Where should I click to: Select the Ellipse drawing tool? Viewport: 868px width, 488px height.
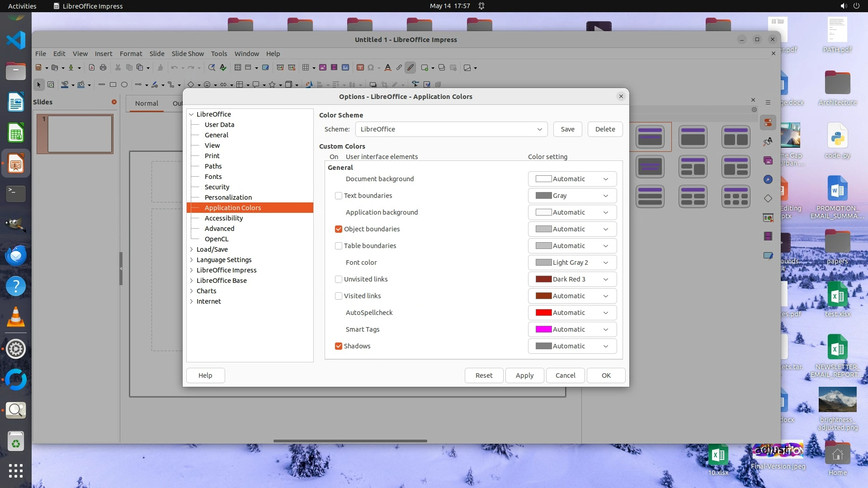(124, 84)
